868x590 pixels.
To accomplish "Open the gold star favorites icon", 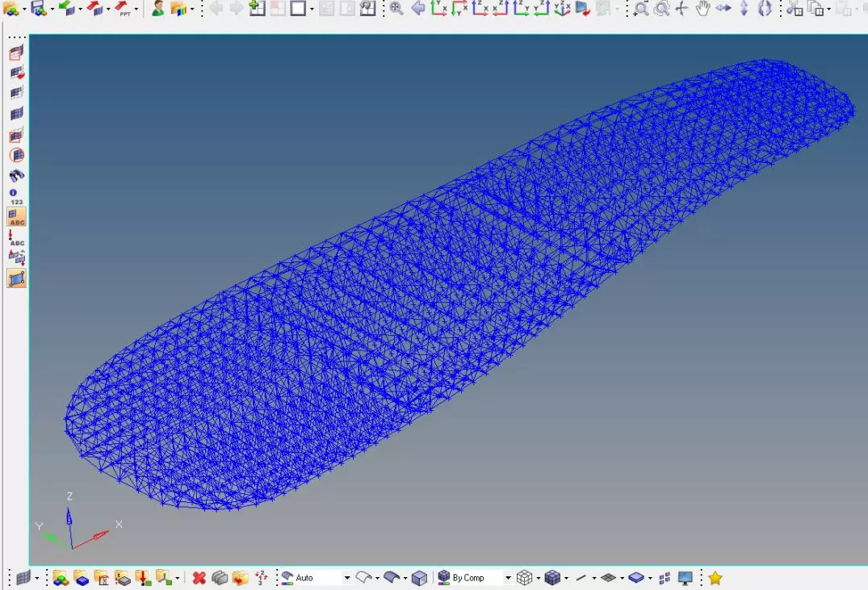I will [715, 578].
